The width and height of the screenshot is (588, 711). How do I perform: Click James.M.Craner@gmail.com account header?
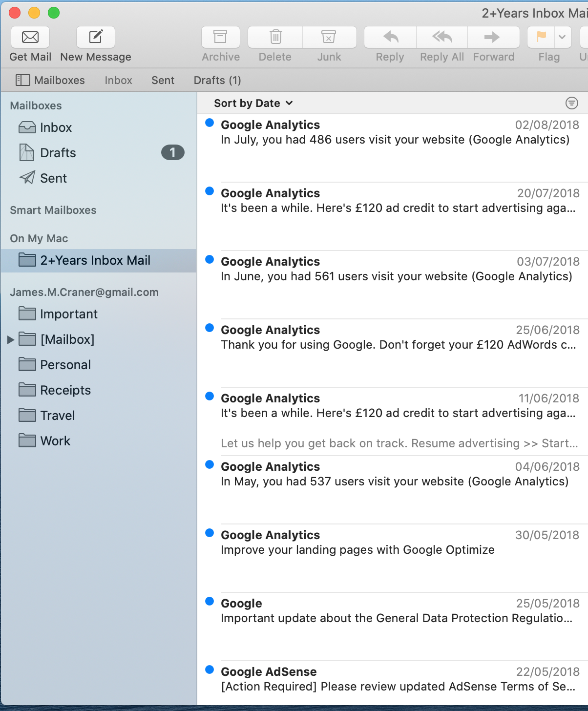[84, 292]
